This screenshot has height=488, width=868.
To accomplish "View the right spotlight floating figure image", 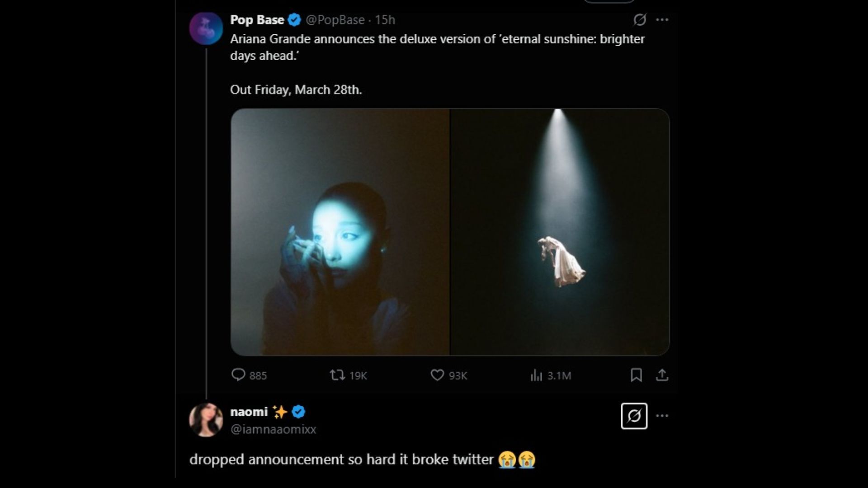I will [x=560, y=232].
